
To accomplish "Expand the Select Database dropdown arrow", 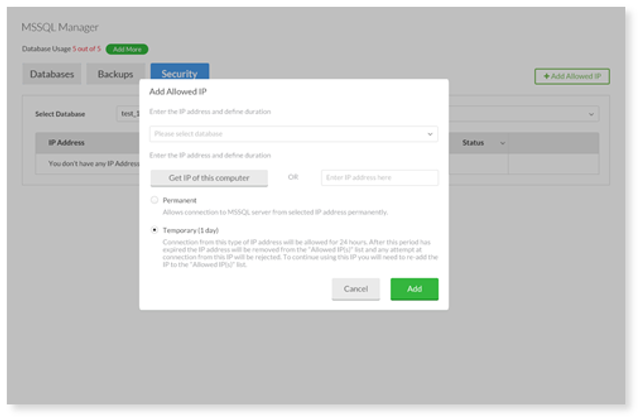I will (591, 114).
